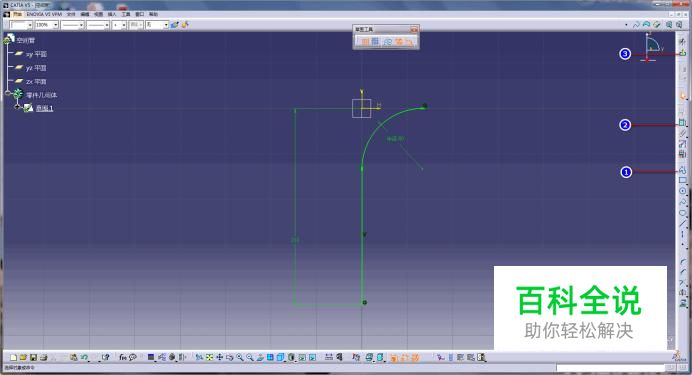
Task: Click the Zoom Out icon
Action: [250, 357]
